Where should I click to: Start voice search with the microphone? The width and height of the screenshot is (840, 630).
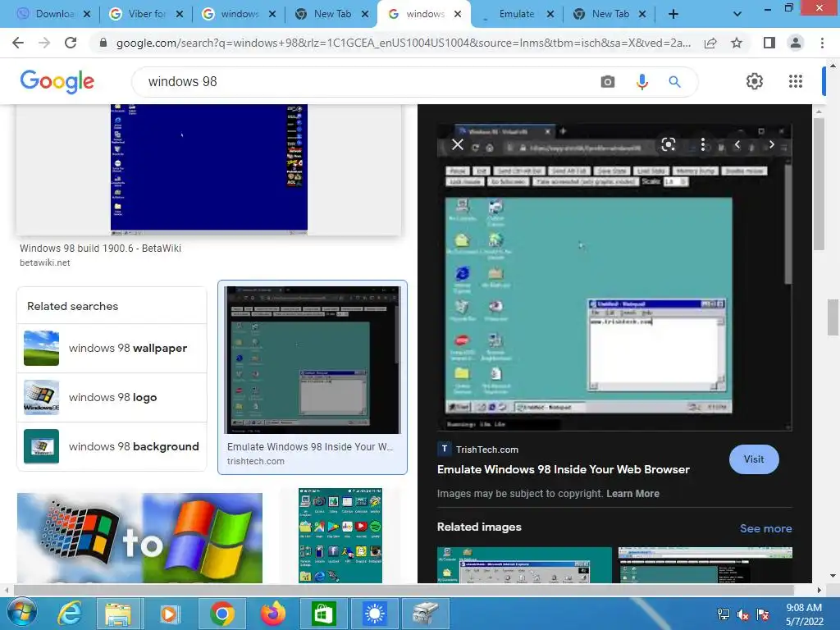click(641, 81)
